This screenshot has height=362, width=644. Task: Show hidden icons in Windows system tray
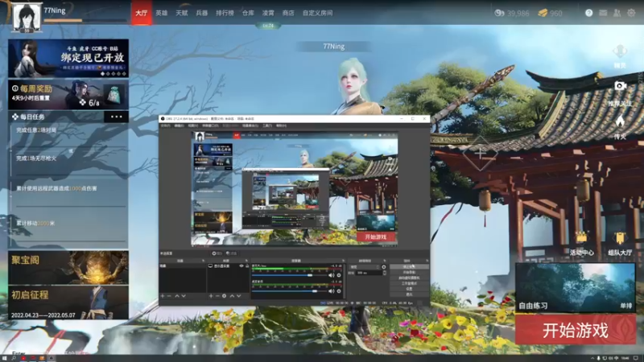tap(592, 358)
